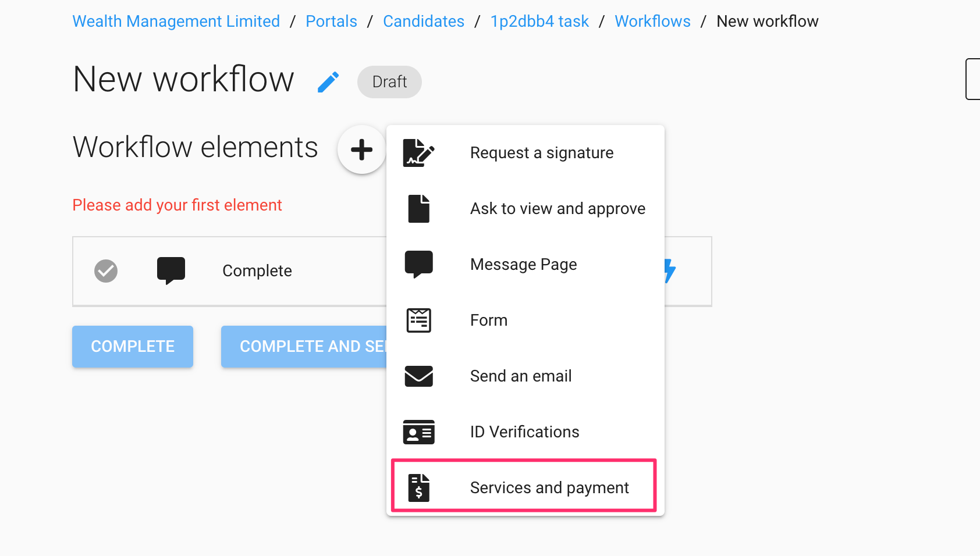
Task: Select the Request a signature icon
Action: (419, 152)
